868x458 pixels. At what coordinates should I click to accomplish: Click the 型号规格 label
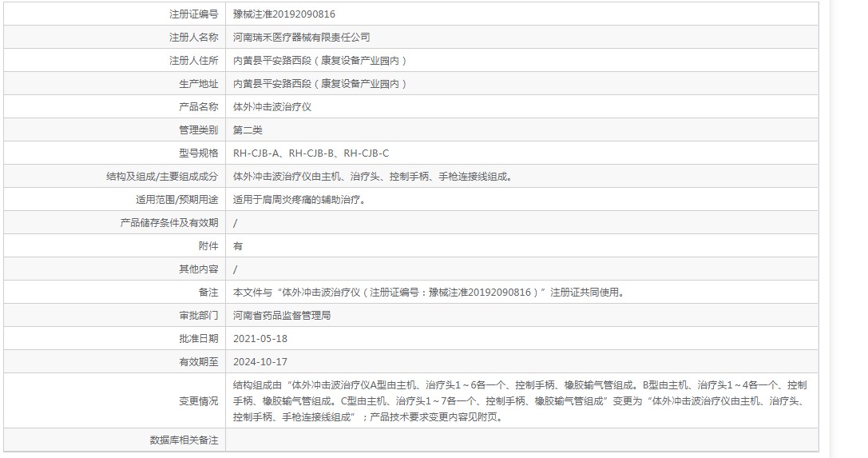pyautogui.click(x=199, y=153)
